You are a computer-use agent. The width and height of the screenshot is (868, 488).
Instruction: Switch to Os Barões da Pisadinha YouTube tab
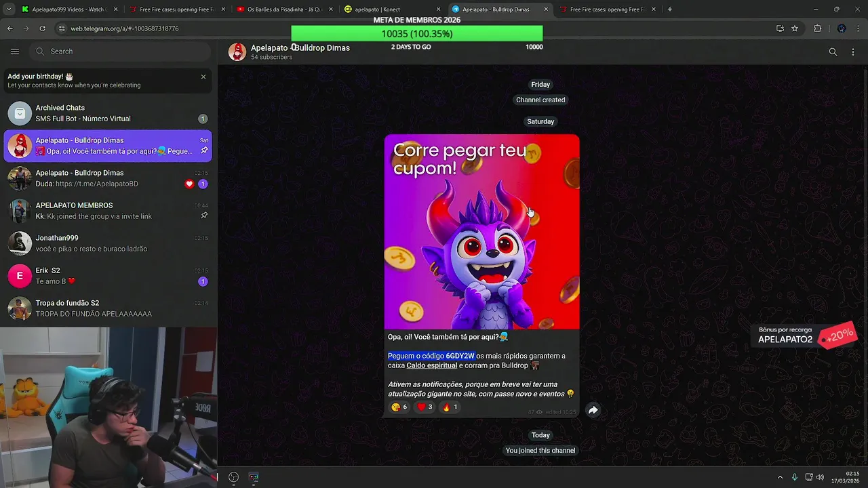[x=284, y=9]
